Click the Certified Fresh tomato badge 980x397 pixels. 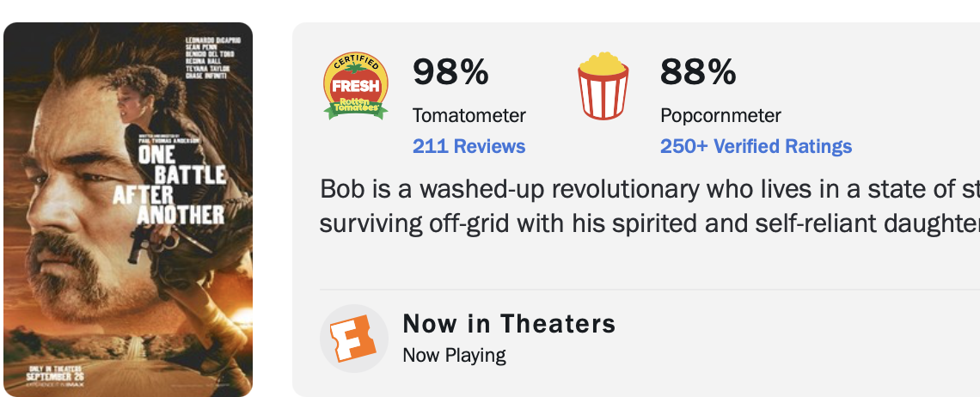click(355, 85)
